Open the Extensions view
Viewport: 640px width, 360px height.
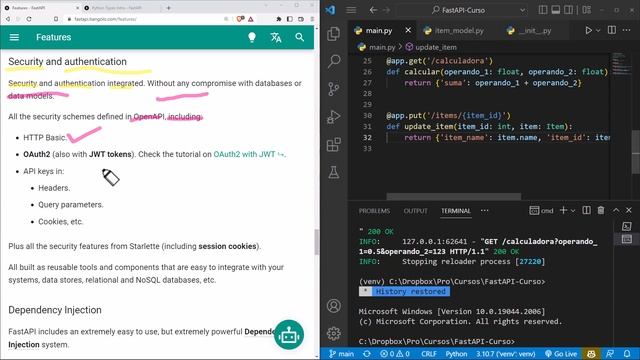tap(333, 144)
